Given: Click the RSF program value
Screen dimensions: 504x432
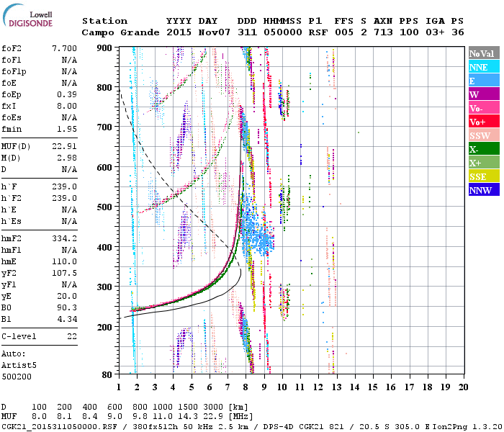Looking at the screenshot, I should (x=318, y=32).
